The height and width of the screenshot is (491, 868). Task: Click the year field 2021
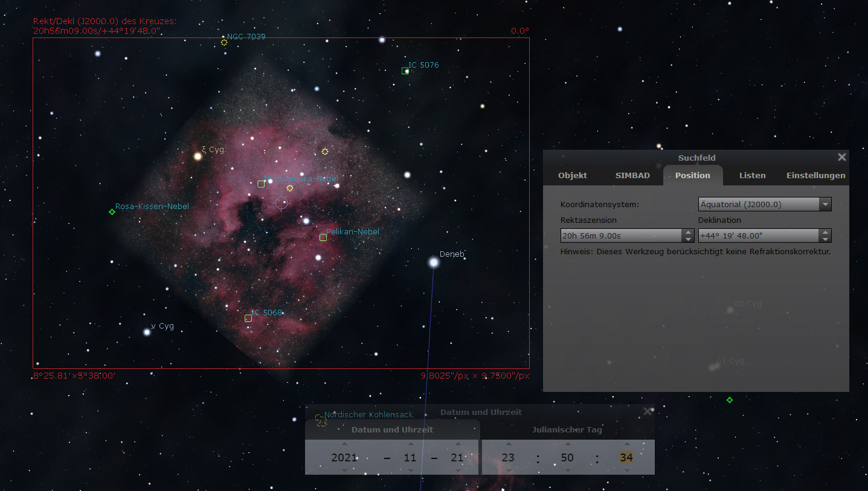click(344, 457)
